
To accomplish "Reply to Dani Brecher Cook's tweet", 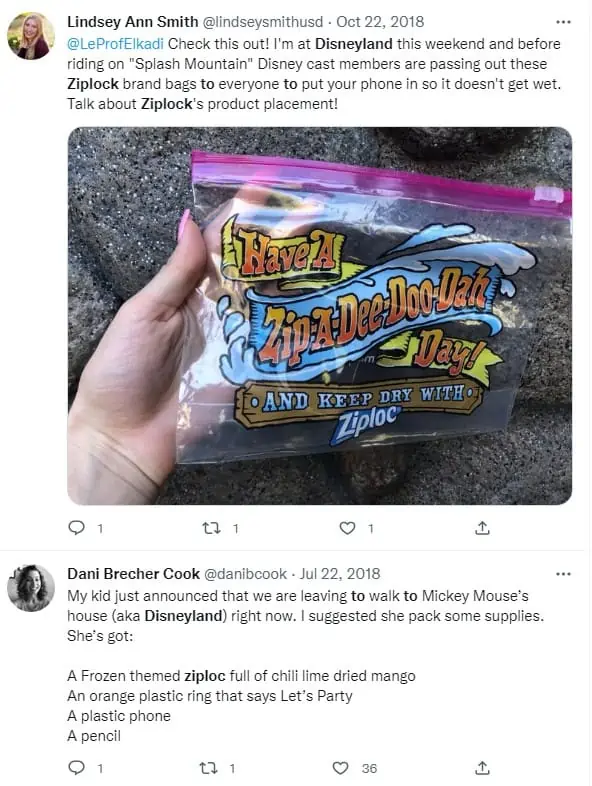I will pos(76,768).
